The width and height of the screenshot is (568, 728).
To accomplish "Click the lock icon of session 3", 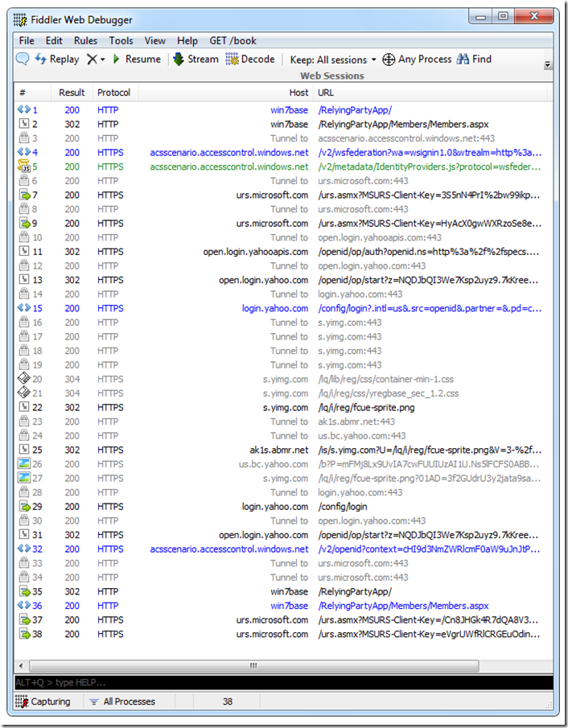I will (23, 138).
